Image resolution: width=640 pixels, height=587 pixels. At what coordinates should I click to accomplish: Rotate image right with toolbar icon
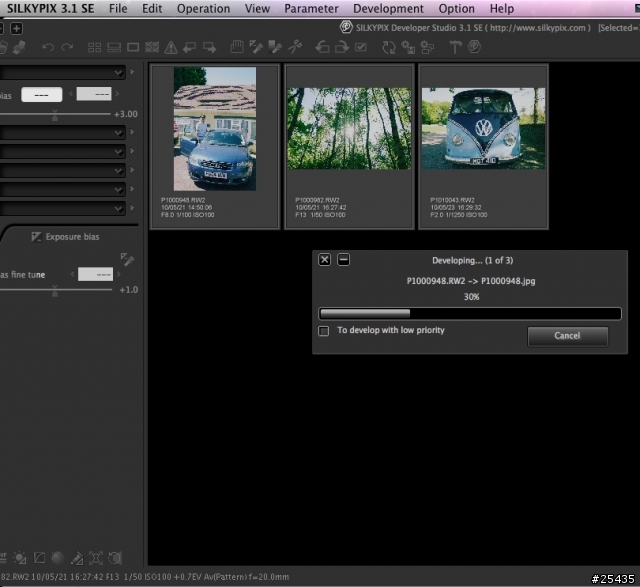point(342,47)
